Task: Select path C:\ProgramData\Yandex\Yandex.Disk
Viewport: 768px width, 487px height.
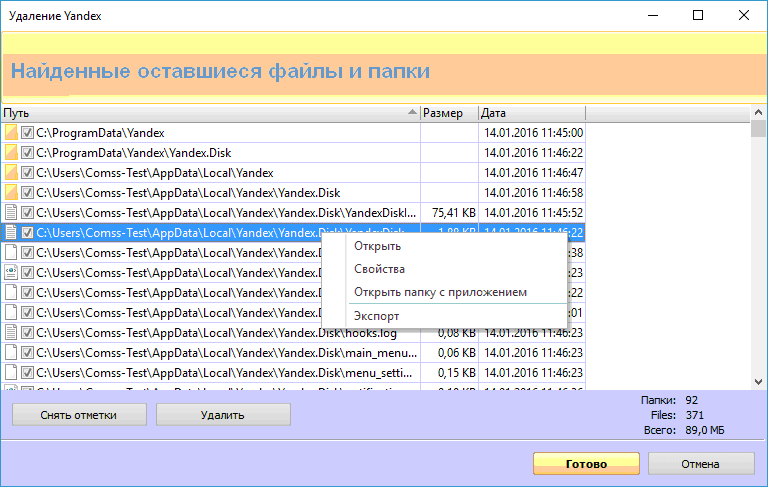Action: click(x=134, y=153)
